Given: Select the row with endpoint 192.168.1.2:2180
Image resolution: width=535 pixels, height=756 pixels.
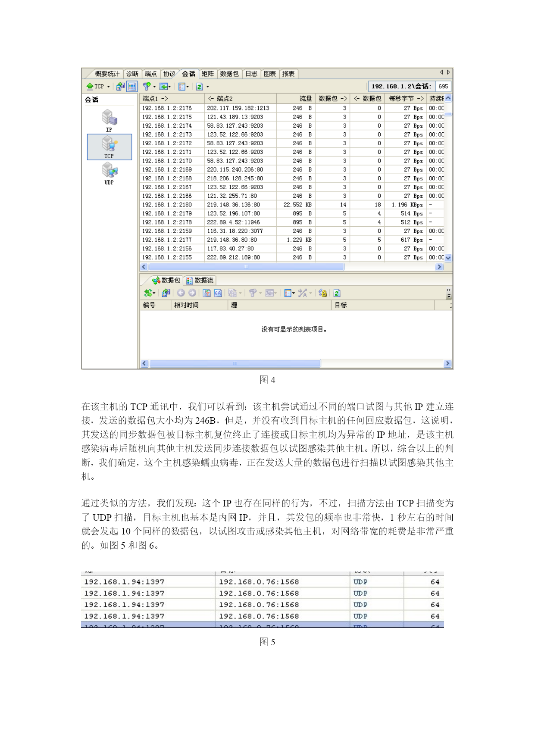Looking at the screenshot, I should coord(292,205).
